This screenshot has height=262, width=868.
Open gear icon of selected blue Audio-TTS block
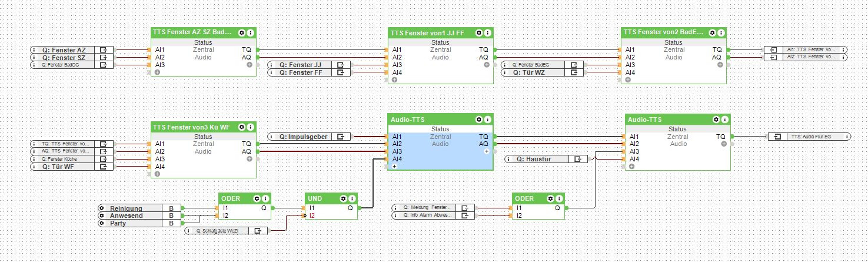(479, 120)
